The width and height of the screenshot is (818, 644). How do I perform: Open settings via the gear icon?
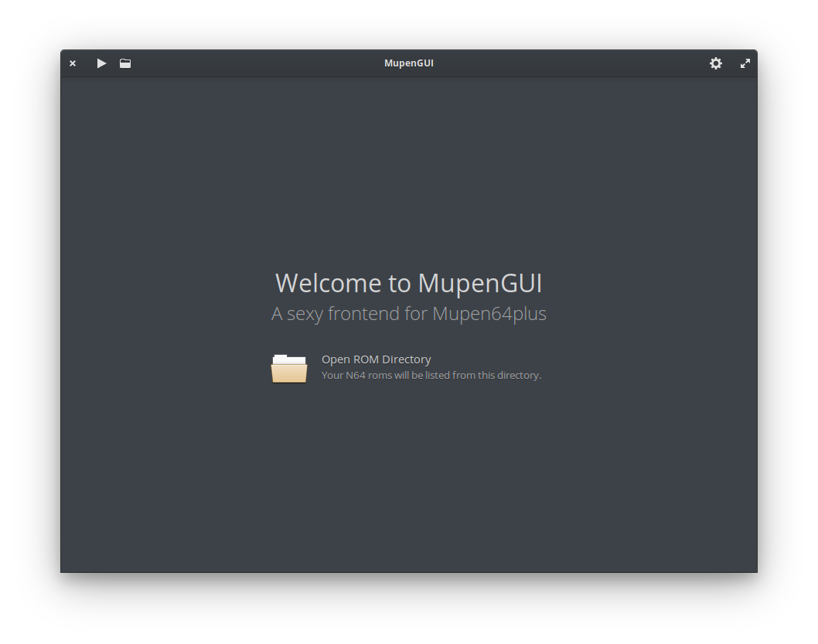click(716, 63)
